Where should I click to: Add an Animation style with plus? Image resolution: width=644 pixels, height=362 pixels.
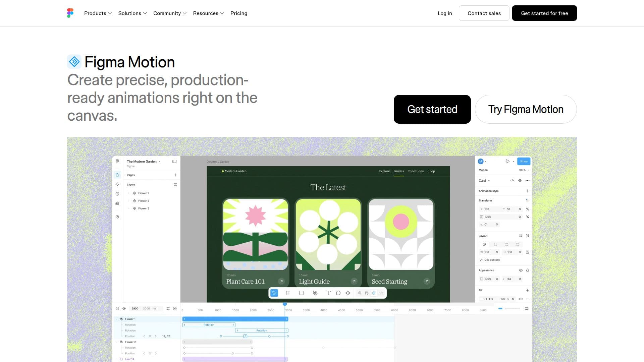(528, 191)
